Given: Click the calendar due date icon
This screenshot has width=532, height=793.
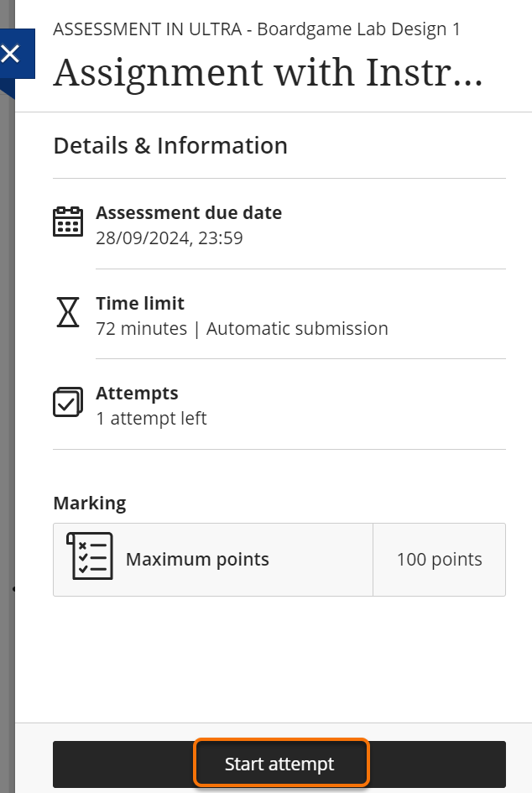Looking at the screenshot, I should (x=68, y=222).
